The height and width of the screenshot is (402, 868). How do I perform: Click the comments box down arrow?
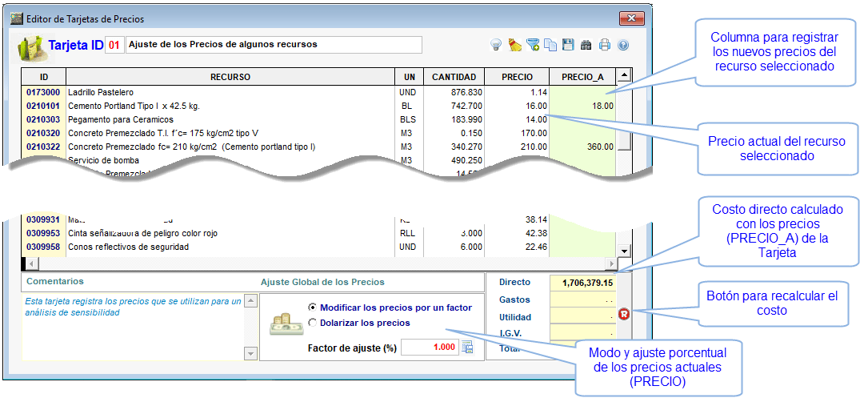tap(250, 353)
